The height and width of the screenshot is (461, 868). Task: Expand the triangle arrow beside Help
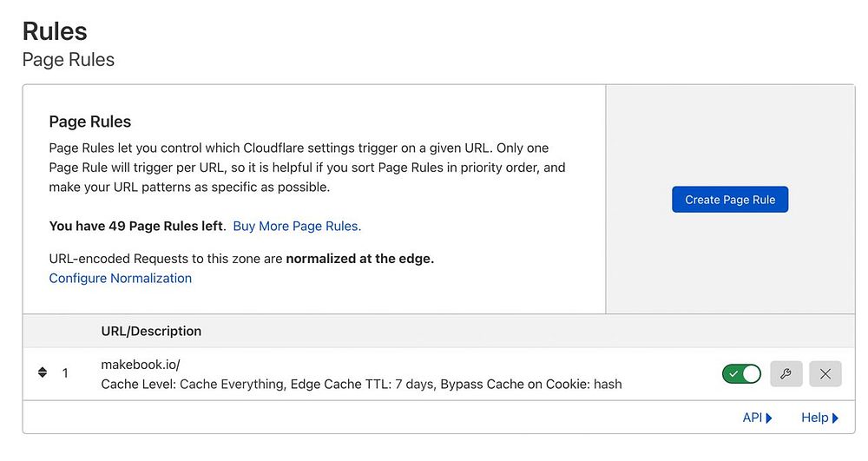pyautogui.click(x=835, y=418)
